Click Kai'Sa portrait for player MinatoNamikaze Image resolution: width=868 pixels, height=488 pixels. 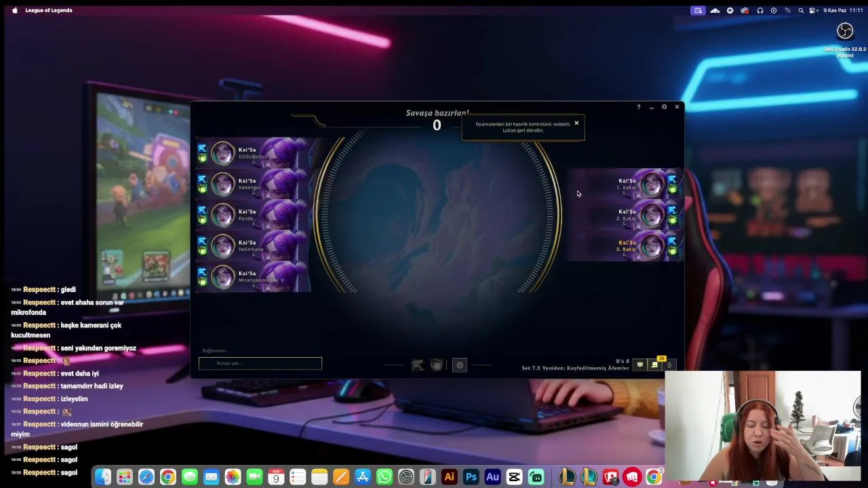click(x=222, y=277)
